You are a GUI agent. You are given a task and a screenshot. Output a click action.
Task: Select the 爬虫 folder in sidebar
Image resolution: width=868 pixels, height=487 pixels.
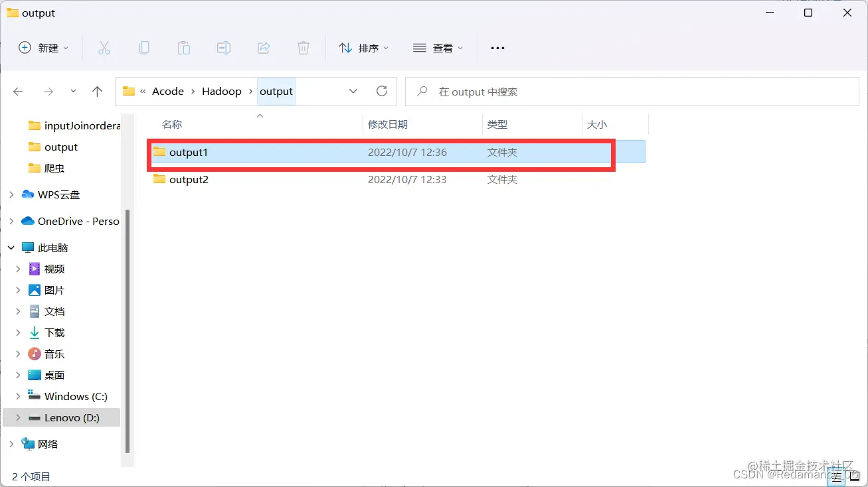click(46, 168)
